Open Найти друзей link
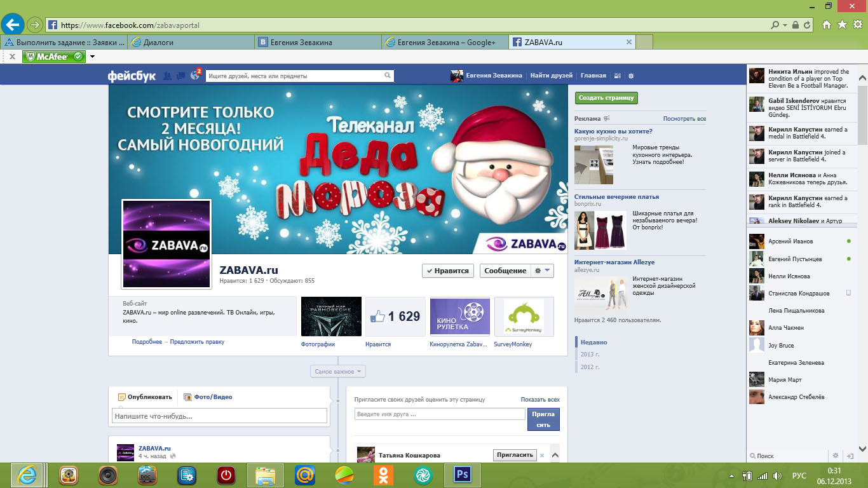 click(552, 76)
